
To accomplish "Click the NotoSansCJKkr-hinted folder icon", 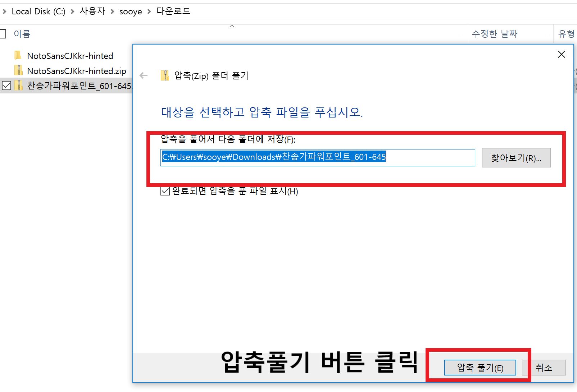I will (18, 56).
